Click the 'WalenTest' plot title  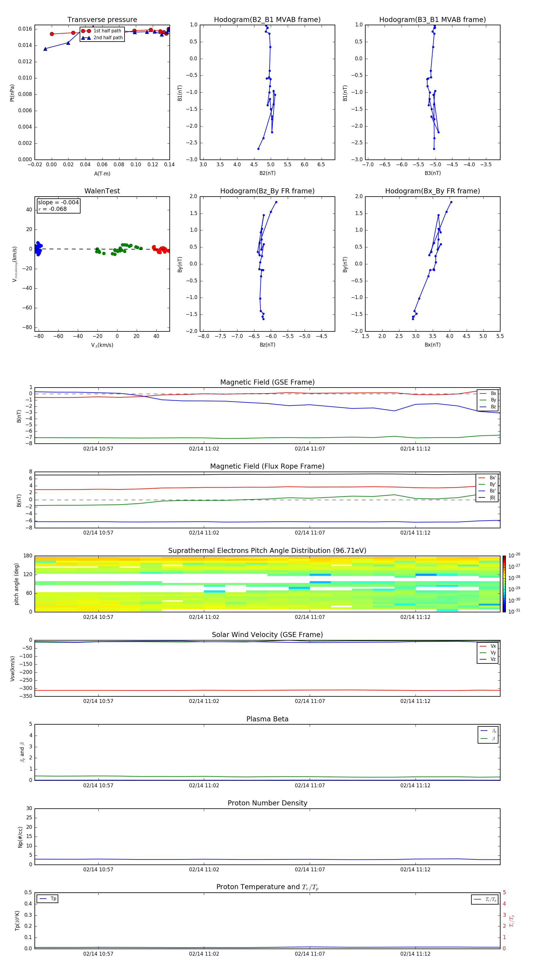coord(102,191)
